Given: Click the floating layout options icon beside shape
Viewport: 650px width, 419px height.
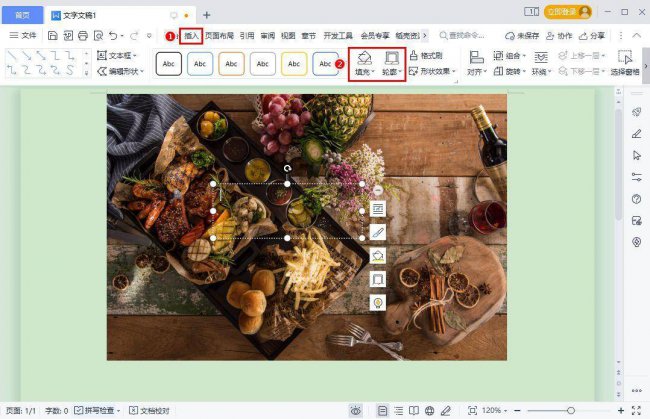Looking at the screenshot, I should pos(378,209).
